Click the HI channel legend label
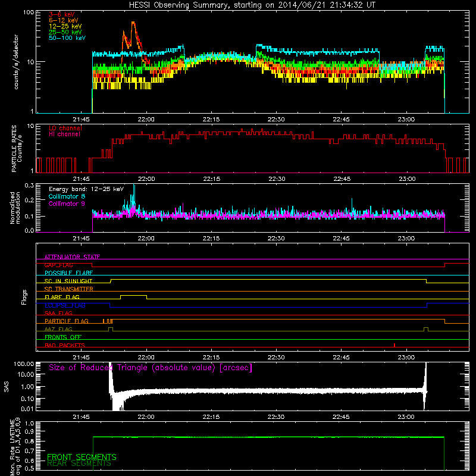The height and width of the screenshot is (476, 476). 64,134
